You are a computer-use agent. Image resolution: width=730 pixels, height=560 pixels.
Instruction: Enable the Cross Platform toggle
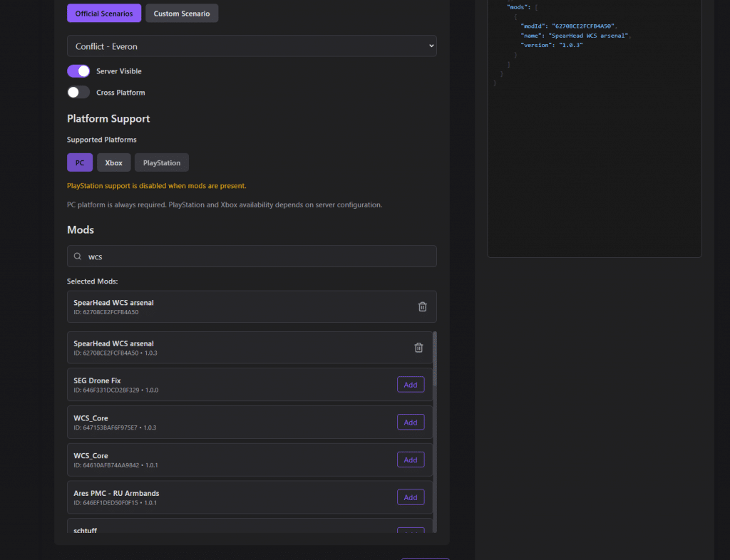click(x=78, y=92)
